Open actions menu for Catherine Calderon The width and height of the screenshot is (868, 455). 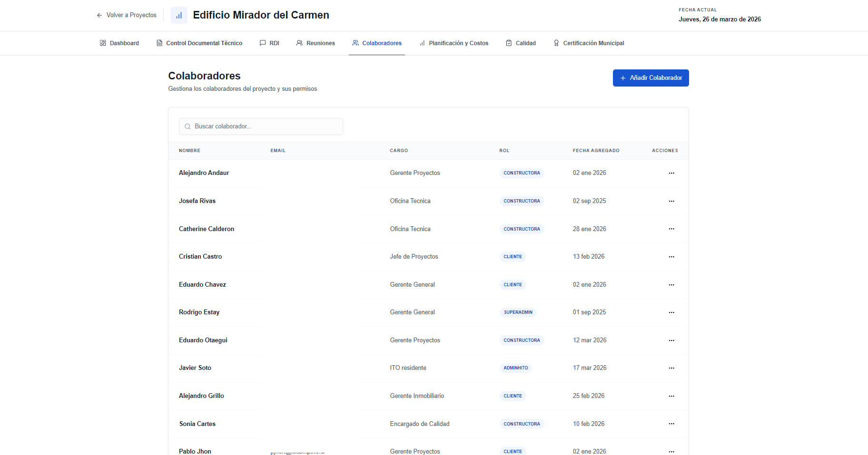coord(671,229)
